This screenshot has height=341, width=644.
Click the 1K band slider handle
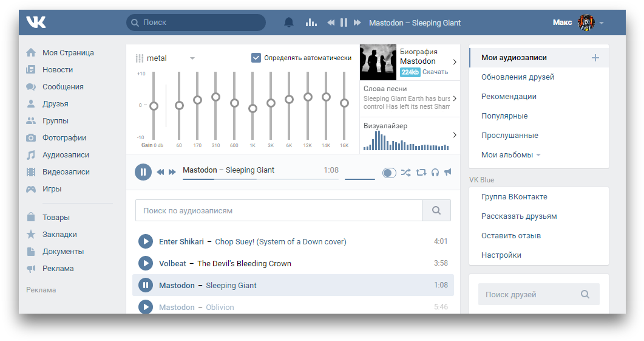[x=253, y=108]
